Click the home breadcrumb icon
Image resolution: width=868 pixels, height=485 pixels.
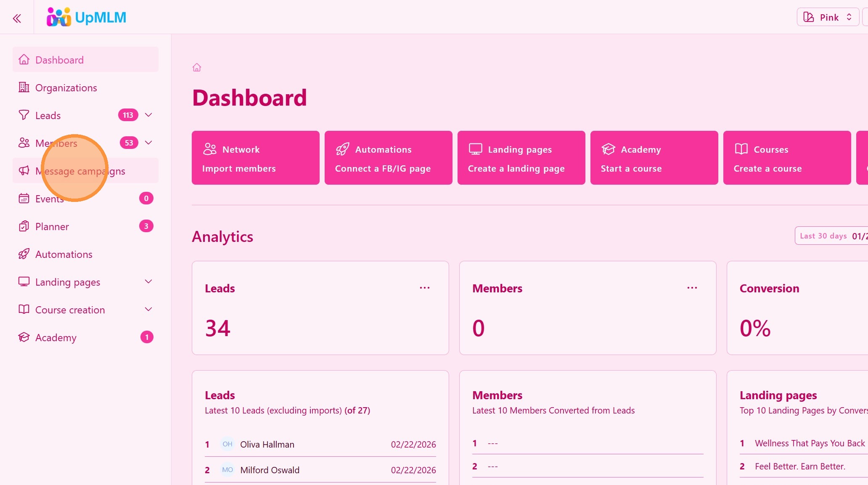196,67
